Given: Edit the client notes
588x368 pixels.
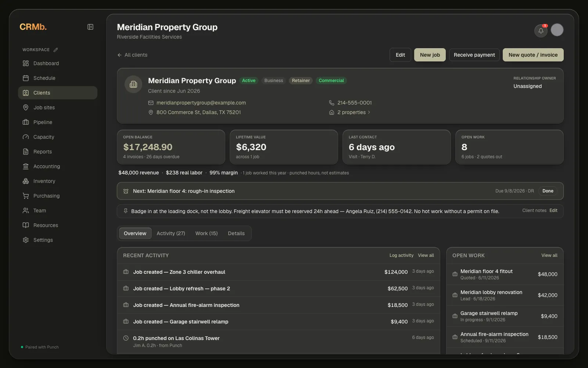Looking at the screenshot, I should pyautogui.click(x=553, y=210).
